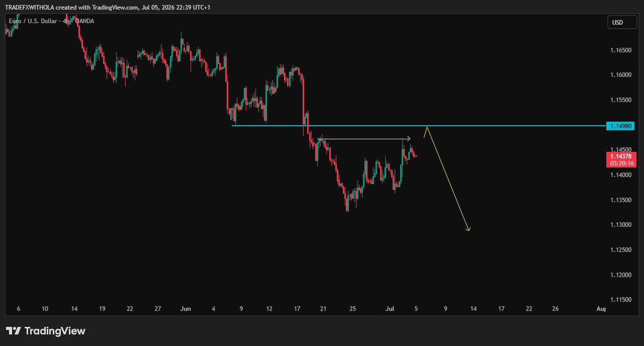644x346 pixels.
Task: Click the 03:20:16 candle countdown timer
Action: (621, 163)
